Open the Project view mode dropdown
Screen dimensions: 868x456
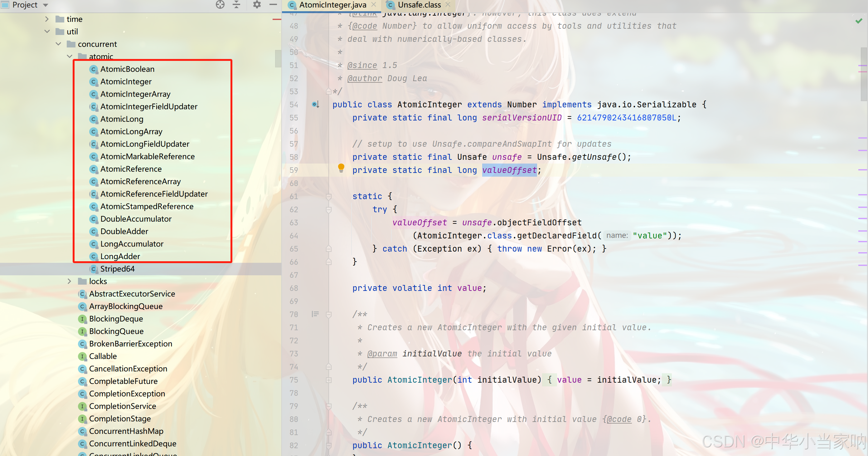46,5
